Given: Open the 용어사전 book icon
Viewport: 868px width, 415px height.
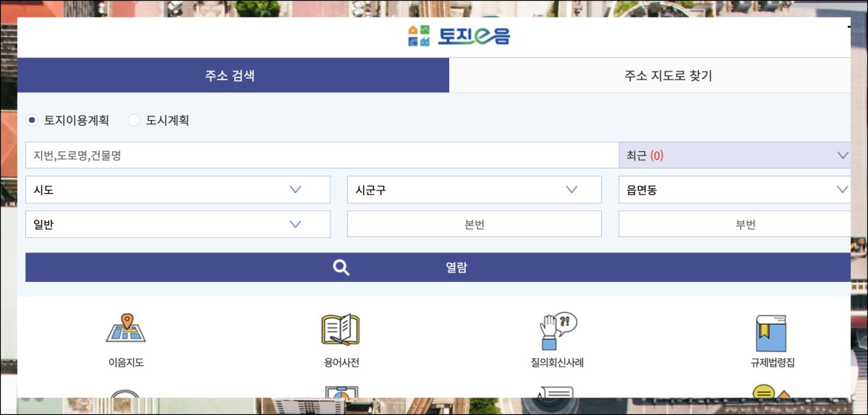Looking at the screenshot, I should tap(341, 329).
